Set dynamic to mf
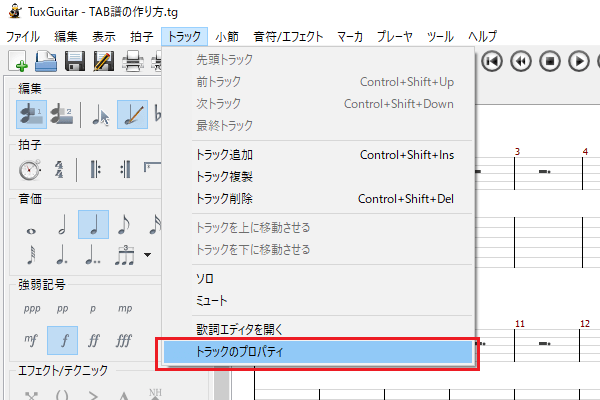Viewport: 600px width, 400px height. pos(31,340)
